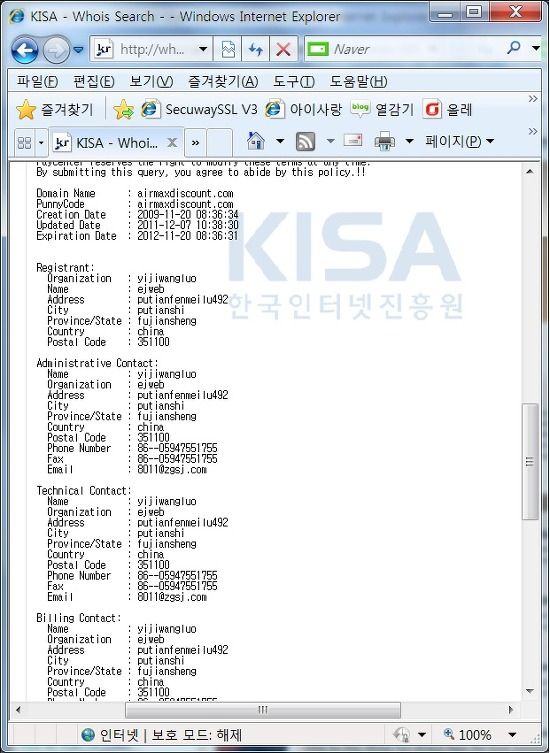
Task: Click the vertical scrollbar thumb
Action: click(530, 462)
